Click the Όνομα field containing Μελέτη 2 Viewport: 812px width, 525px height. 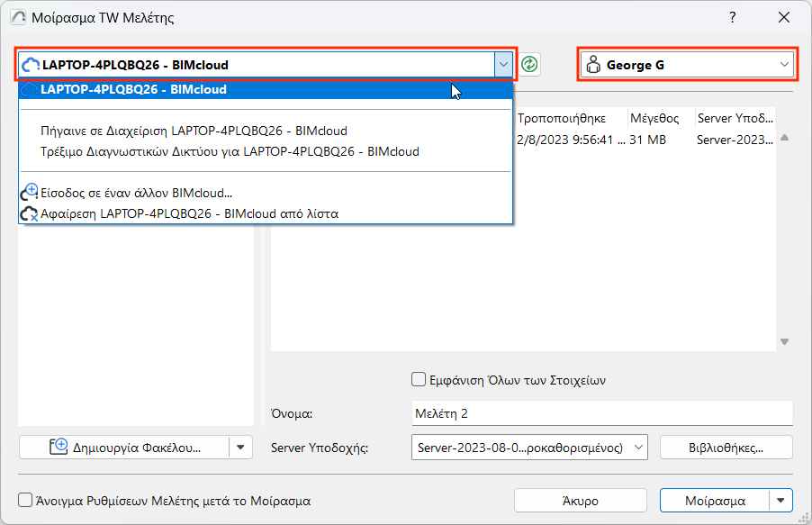[601, 413]
